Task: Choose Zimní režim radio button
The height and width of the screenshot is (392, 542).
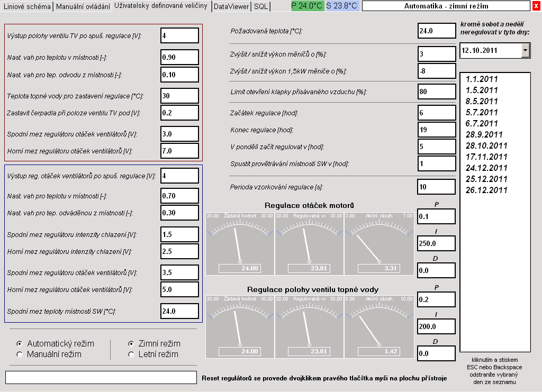Action: [x=131, y=343]
